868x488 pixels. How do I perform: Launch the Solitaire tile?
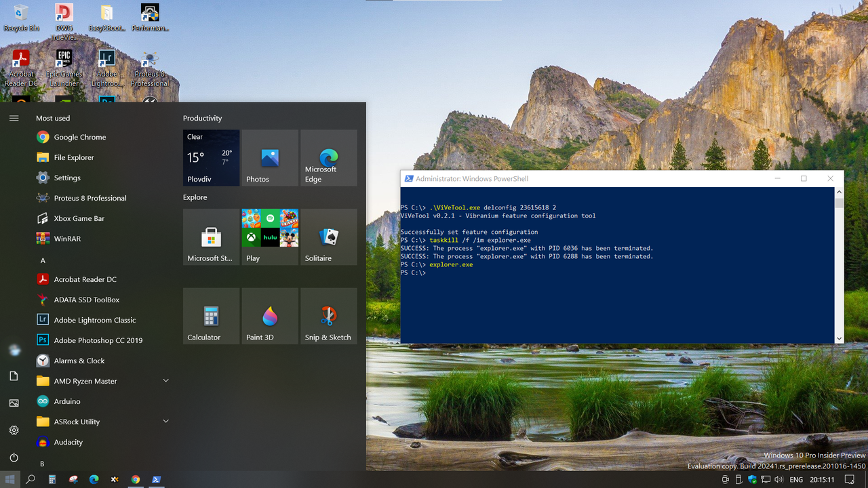329,237
